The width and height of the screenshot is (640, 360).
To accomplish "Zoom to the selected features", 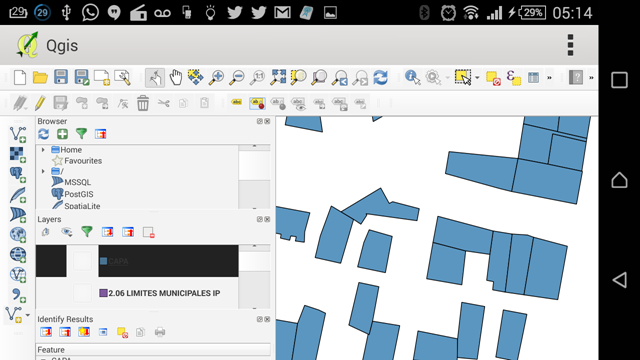I will [x=299, y=78].
